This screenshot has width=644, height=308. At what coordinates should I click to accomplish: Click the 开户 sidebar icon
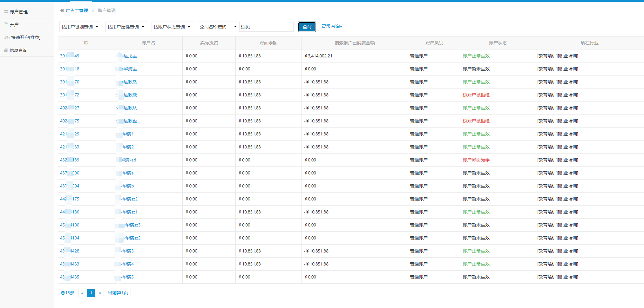coord(6,25)
